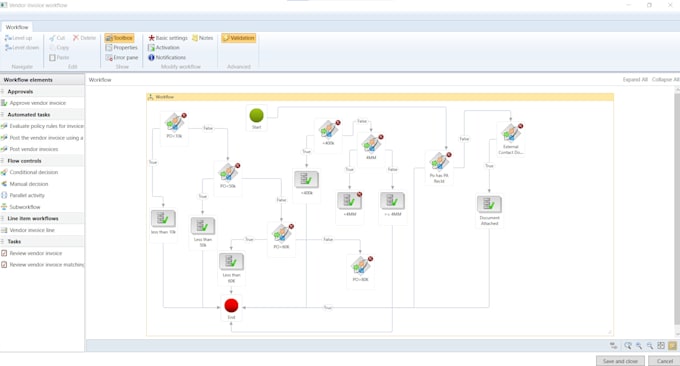The width and height of the screenshot is (680, 366).
Task: Click Collapse All on canvas
Action: pos(665,80)
